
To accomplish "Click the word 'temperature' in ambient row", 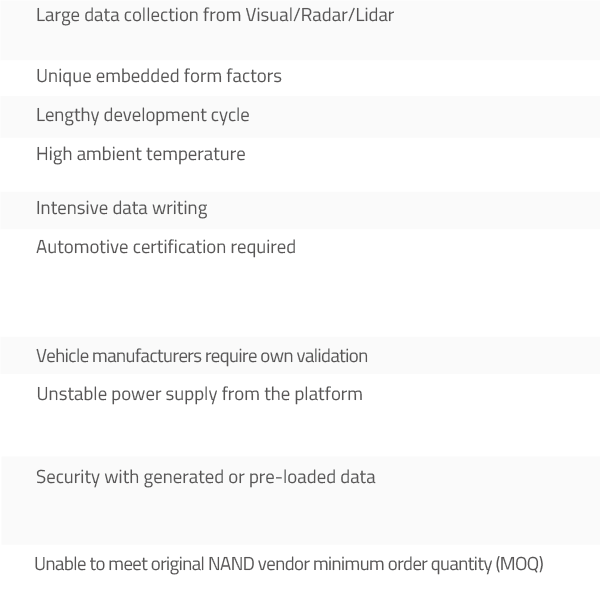I will [196, 154].
